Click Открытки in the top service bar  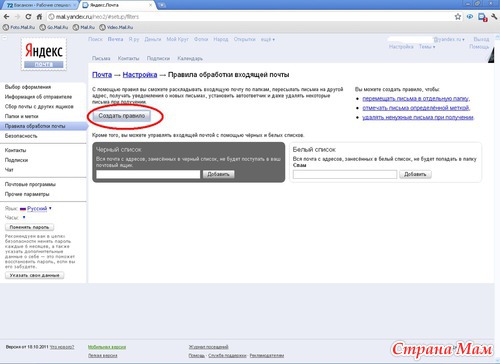(244, 39)
